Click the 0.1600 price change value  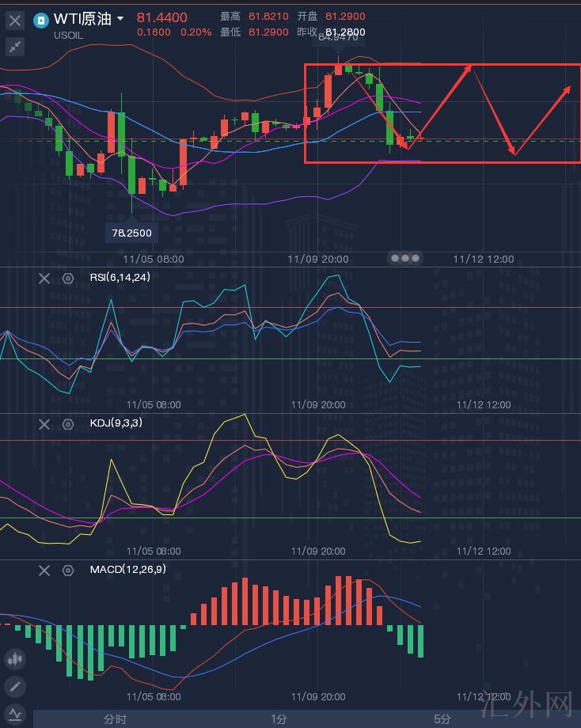click(x=154, y=32)
